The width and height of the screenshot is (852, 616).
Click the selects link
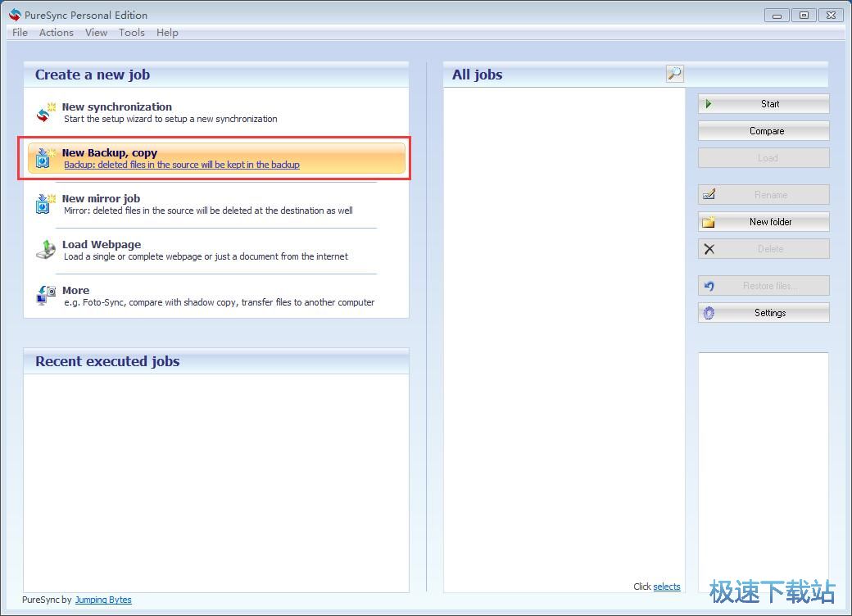point(667,587)
